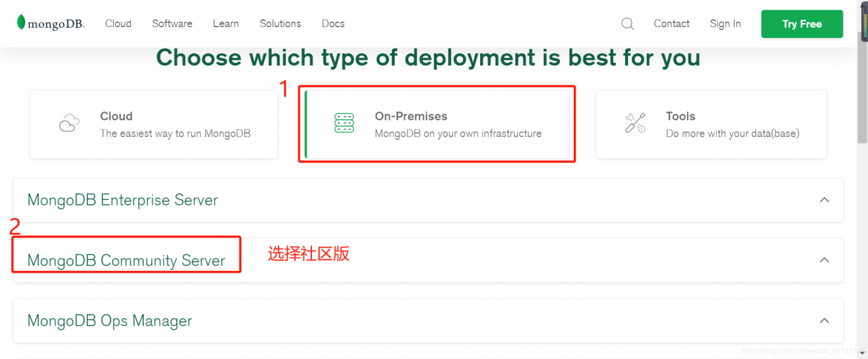Click the Cloud card cloud icon
The image size is (868, 359).
[x=69, y=124]
